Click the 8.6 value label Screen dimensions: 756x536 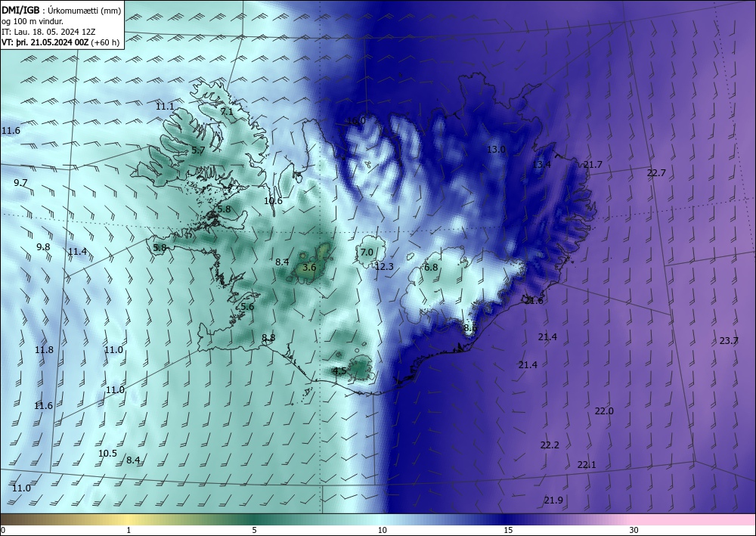pos(470,328)
